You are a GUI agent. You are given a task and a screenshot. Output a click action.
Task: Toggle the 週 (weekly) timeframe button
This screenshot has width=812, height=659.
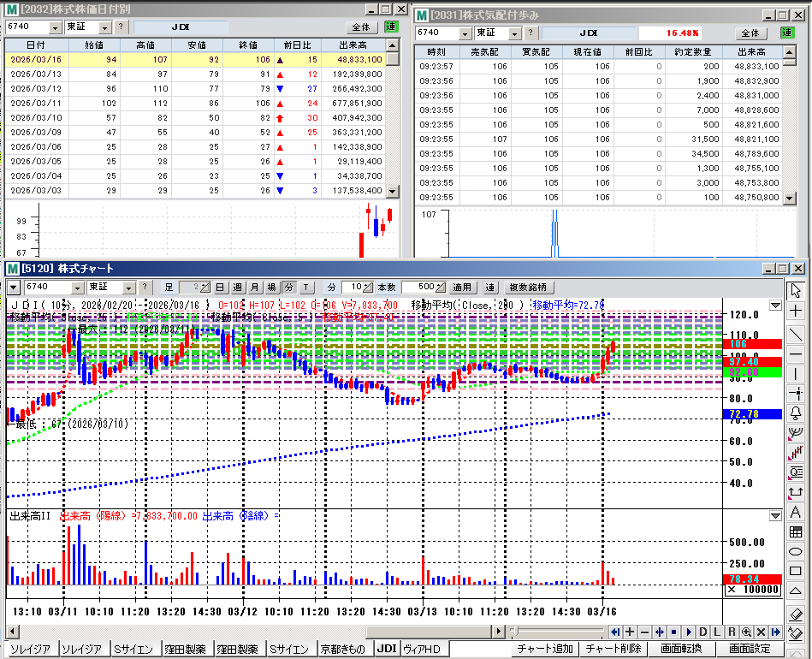click(x=237, y=288)
